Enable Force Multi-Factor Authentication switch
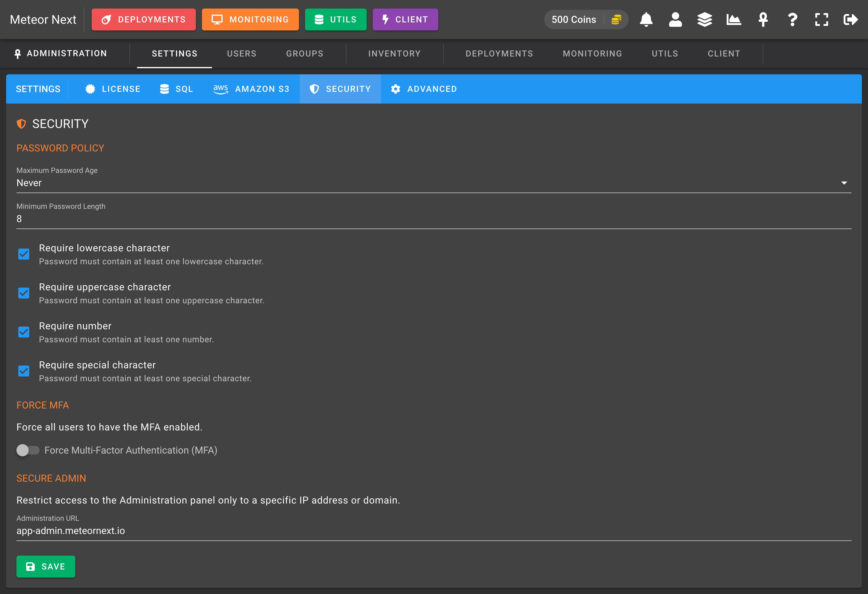Viewport: 868px width, 594px height. pyautogui.click(x=28, y=450)
